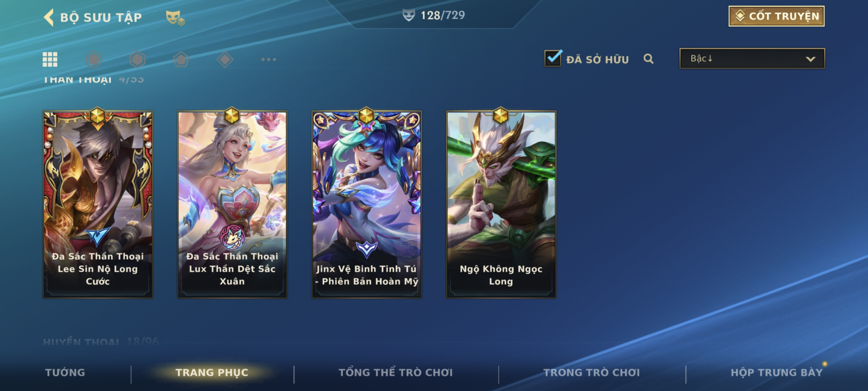Select Lee Sin Nộ Long Cước skin card
This screenshot has height=391, width=868.
point(98,204)
